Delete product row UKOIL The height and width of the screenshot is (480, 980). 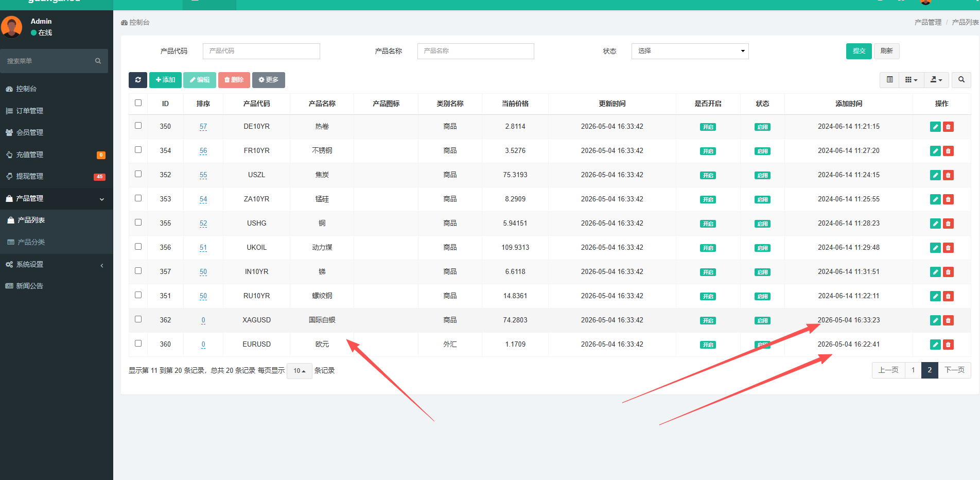(x=948, y=248)
